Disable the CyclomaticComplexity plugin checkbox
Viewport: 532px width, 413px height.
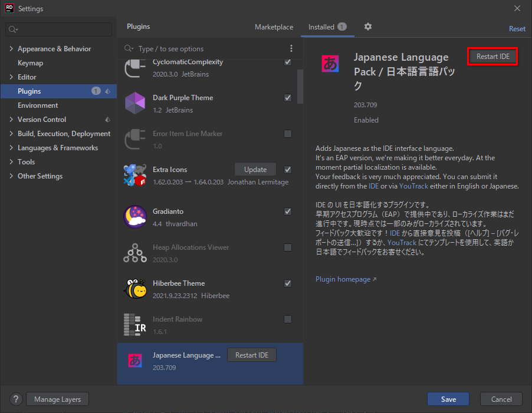point(288,62)
